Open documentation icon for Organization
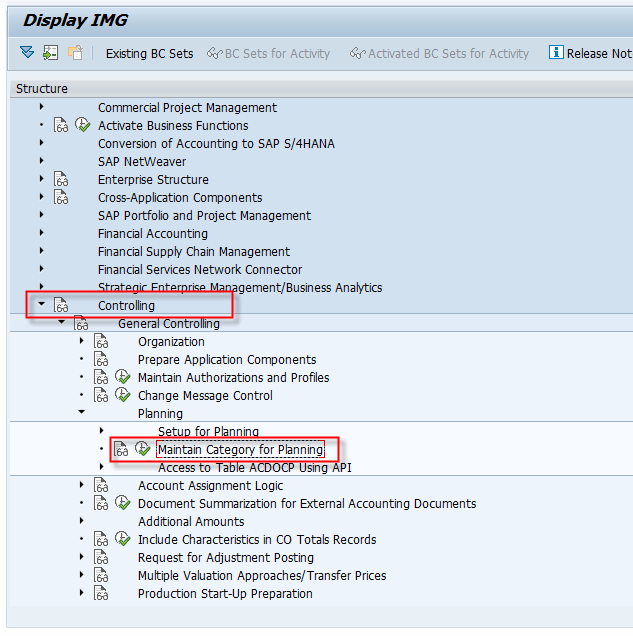The image size is (633, 636). tap(101, 342)
